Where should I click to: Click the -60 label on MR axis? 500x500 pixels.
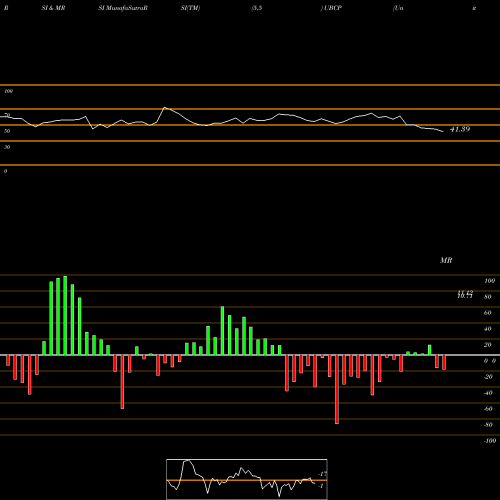tap(488, 409)
